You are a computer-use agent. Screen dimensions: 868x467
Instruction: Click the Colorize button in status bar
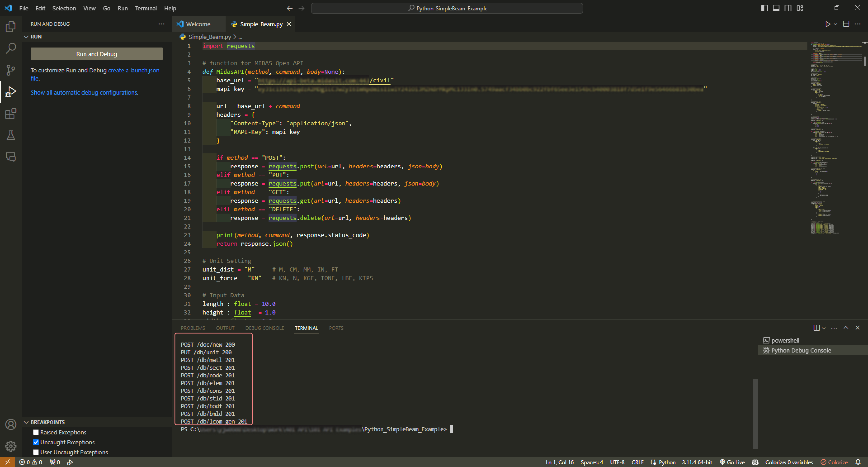coord(834,462)
